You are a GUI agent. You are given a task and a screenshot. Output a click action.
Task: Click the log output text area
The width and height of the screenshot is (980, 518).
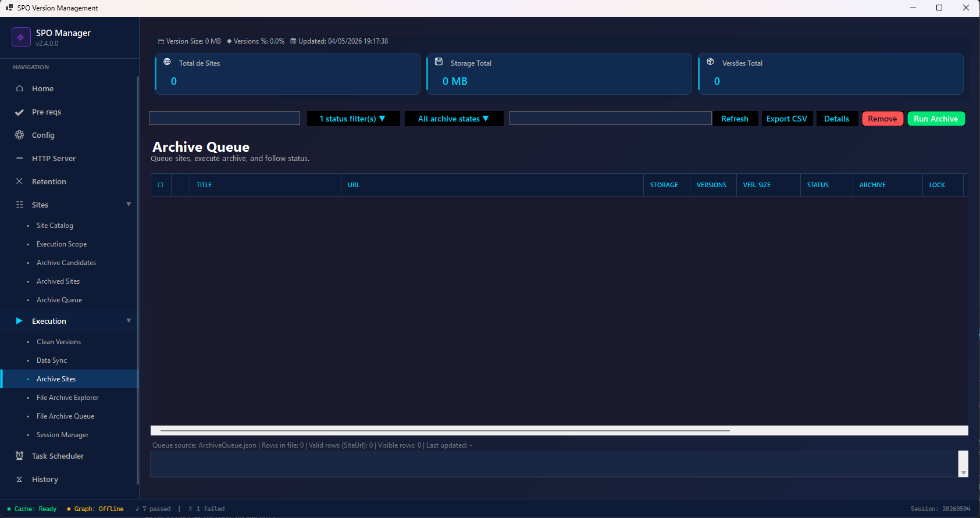point(554,464)
